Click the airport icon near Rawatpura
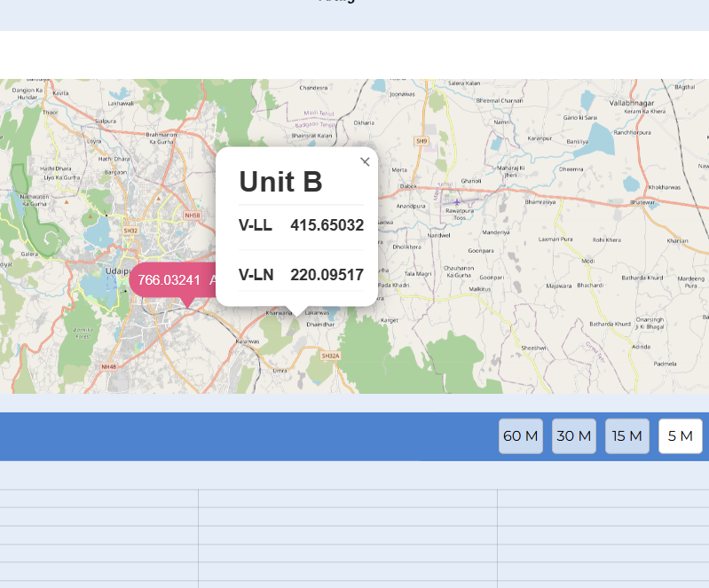The width and height of the screenshot is (709, 588). click(x=457, y=202)
